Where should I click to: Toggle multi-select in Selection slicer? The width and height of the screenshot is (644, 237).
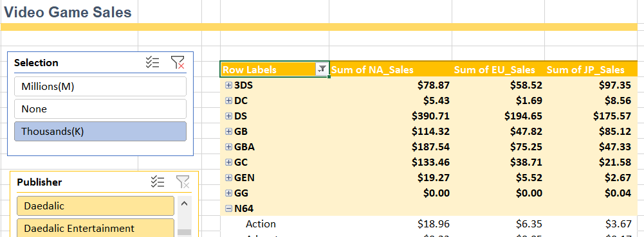(152, 63)
